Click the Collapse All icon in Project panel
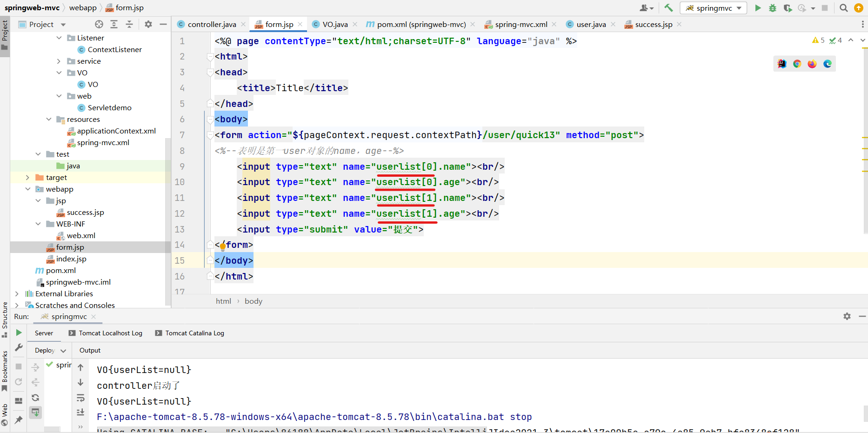Screen dimensions: 868x433 click(129, 24)
